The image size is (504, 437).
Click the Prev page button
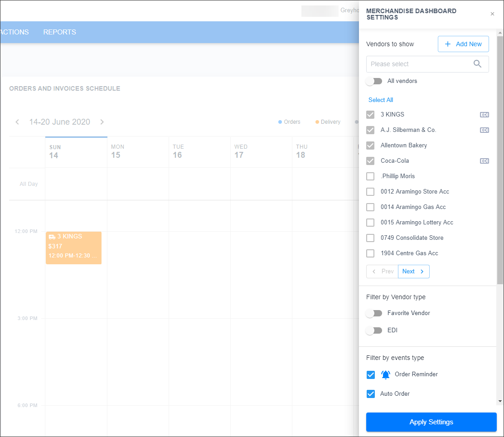point(382,272)
